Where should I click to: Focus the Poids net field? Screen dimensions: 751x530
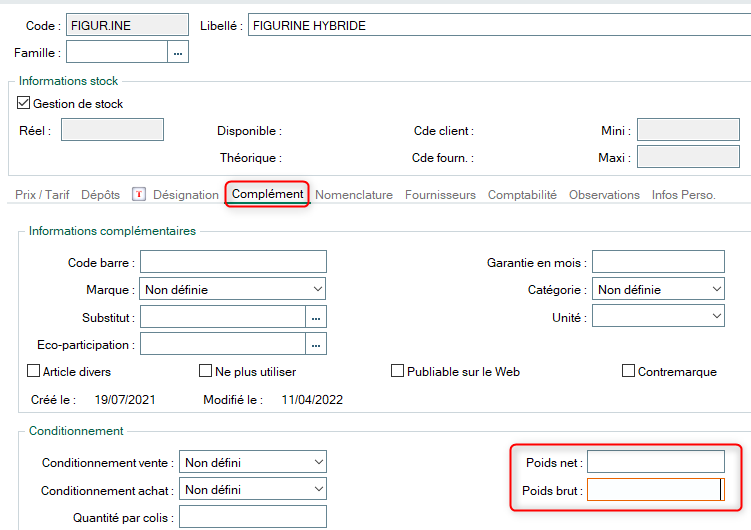click(656, 462)
